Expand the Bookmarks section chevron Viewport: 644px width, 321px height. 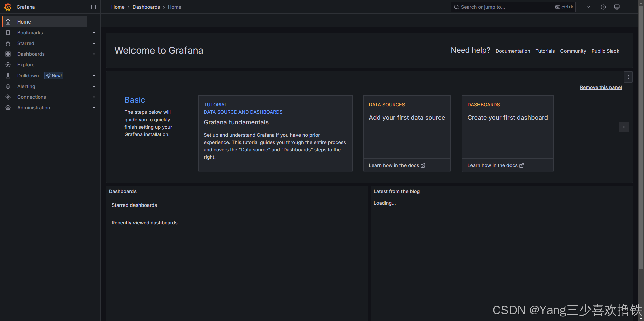click(x=94, y=33)
